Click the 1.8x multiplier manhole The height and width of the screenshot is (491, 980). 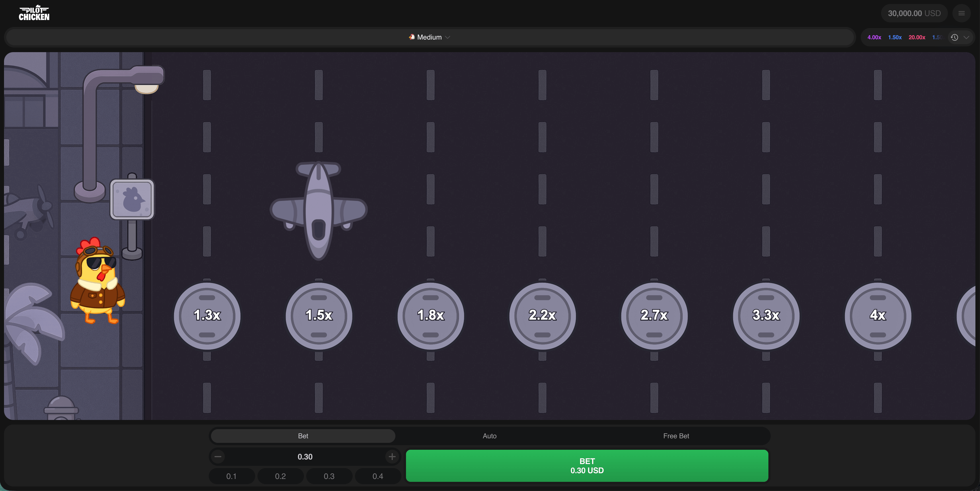[431, 316]
